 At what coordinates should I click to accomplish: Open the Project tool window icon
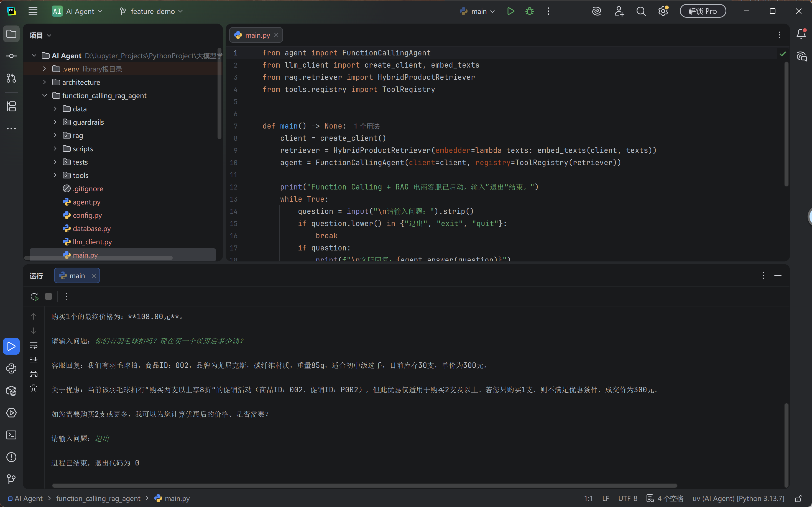pos(11,34)
